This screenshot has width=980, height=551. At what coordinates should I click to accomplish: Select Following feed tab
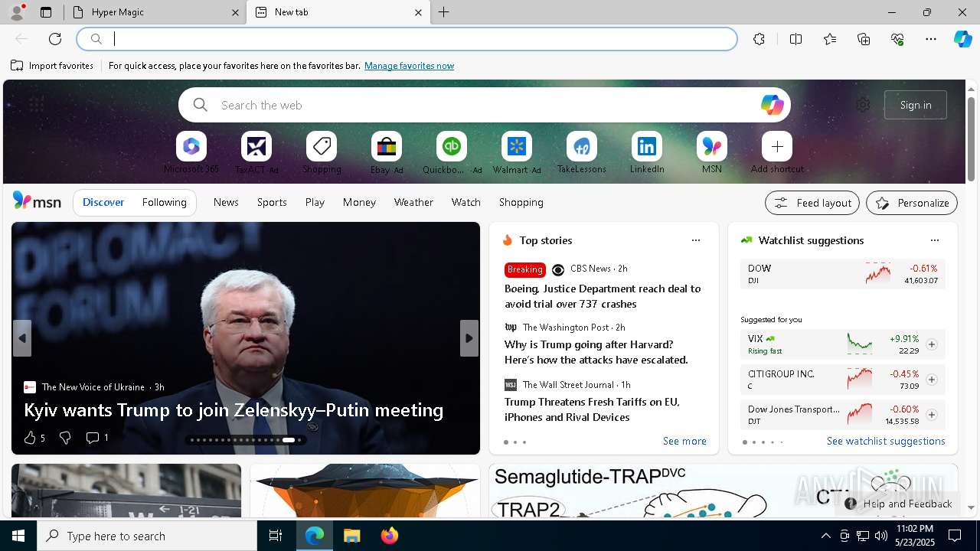point(164,202)
